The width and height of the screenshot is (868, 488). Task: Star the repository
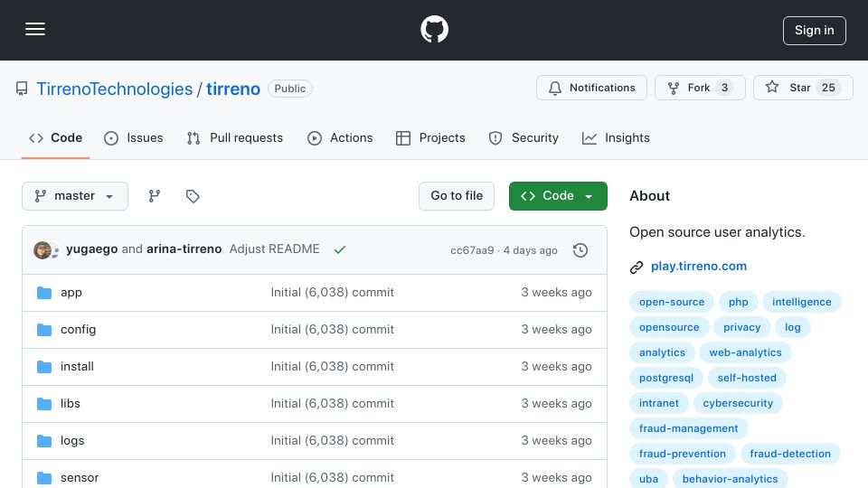tap(803, 88)
